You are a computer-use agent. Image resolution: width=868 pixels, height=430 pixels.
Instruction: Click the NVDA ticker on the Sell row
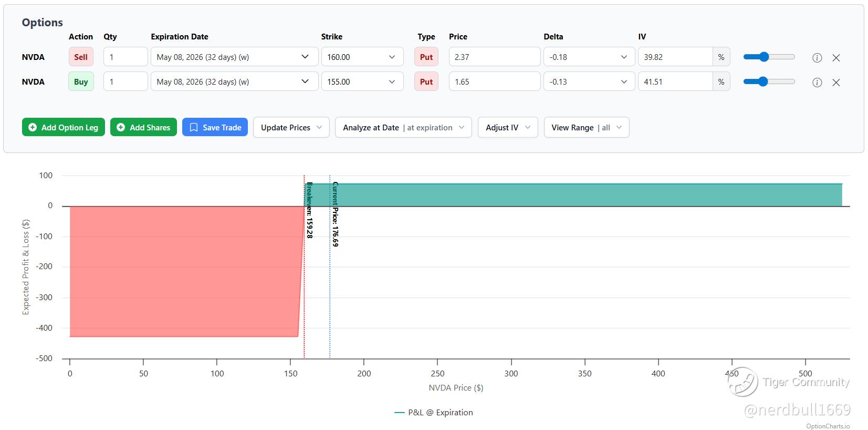[x=33, y=57]
